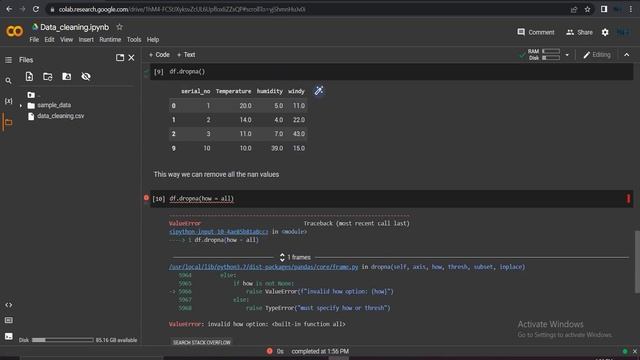Expand the 1 frames traceback toggle
640x360 pixels.
coord(295,257)
